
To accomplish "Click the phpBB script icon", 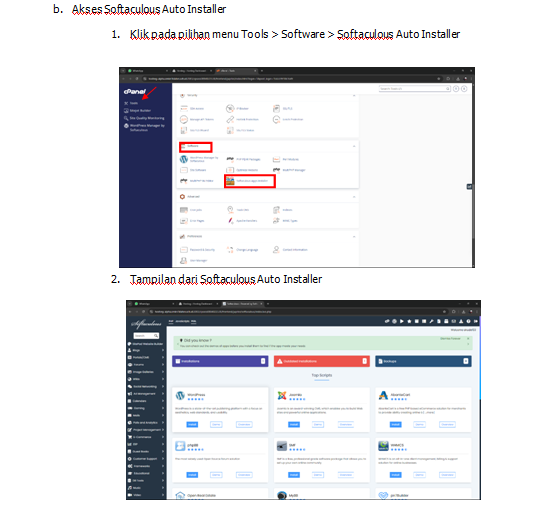I will [180, 446].
